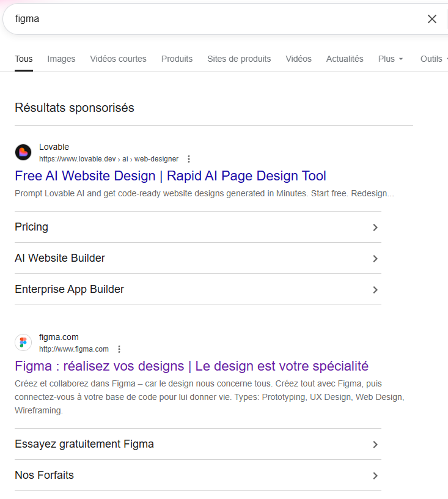Click the Figma favicon logo
The width and height of the screenshot is (448, 499).
pyautogui.click(x=23, y=342)
